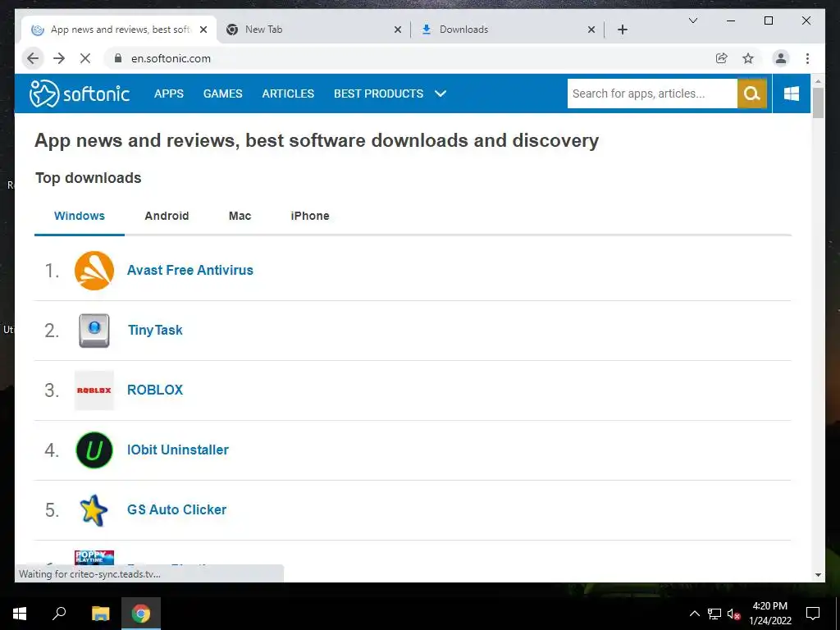Open the tab search chevron
Screen dimensions: 840x630
coord(692,21)
